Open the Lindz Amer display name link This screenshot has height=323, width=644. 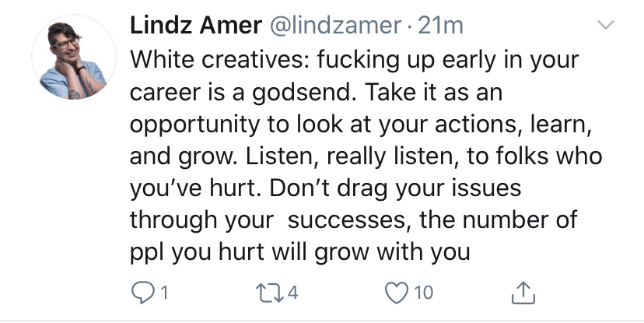pyautogui.click(x=196, y=26)
